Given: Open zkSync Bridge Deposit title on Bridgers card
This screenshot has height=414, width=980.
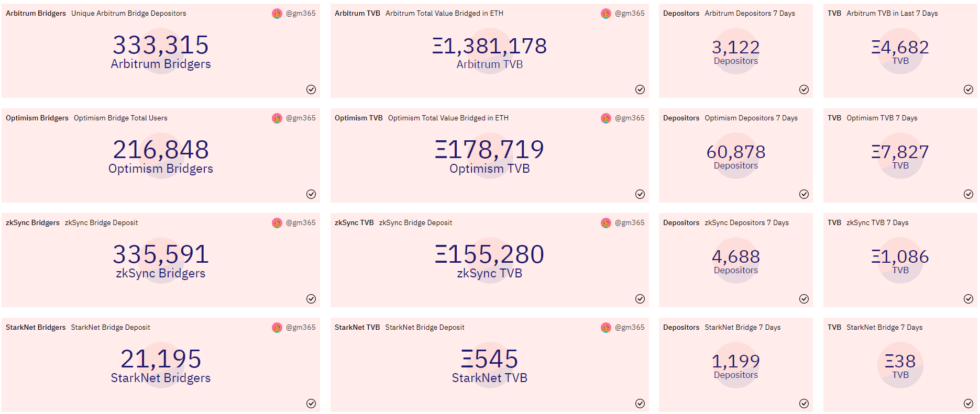Looking at the screenshot, I should tap(101, 223).
